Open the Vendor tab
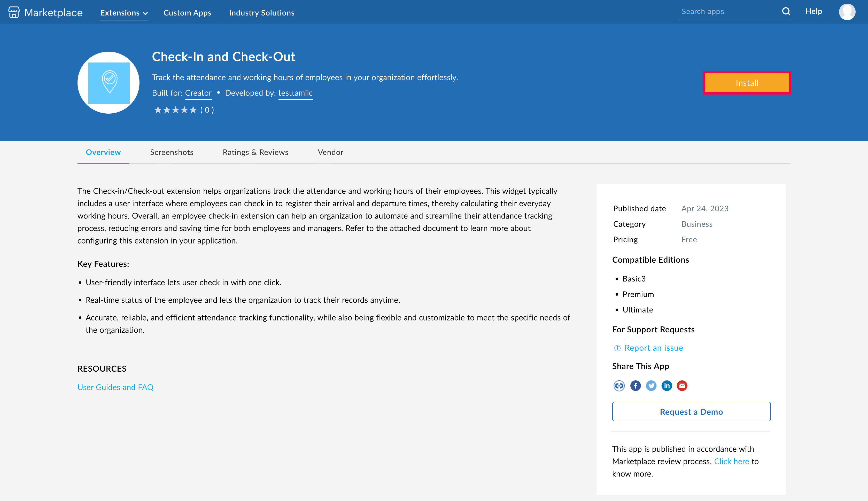 [x=330, y=152]
